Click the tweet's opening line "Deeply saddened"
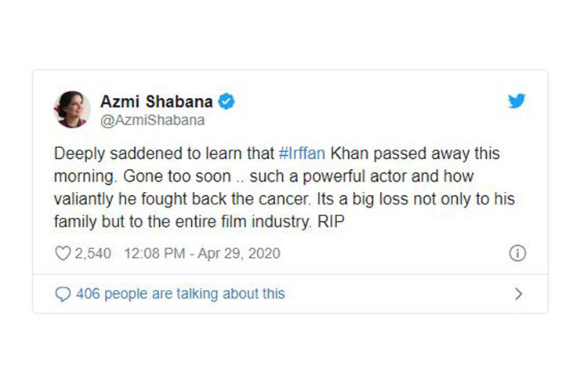The image size is (588, 376). coord(114,154)
